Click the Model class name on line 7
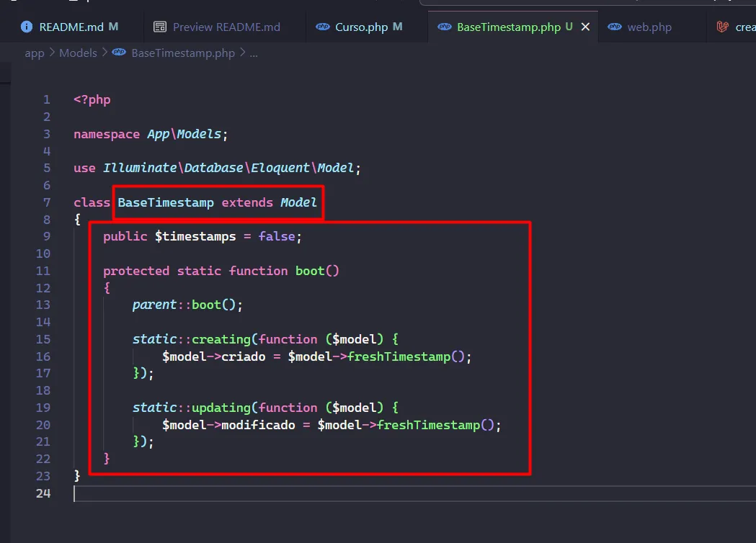Image resolution: width=756 pixels, height=543 pixels. [298, 202]
